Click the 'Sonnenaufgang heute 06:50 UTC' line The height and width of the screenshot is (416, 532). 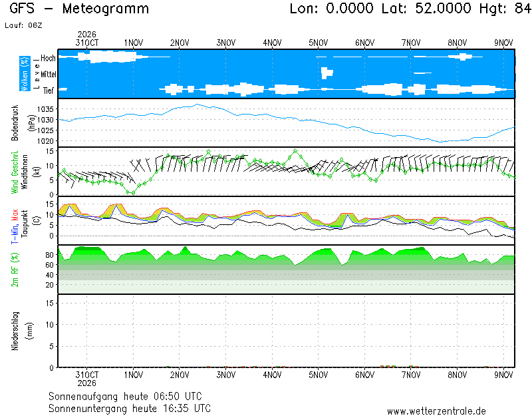point(125,396)
